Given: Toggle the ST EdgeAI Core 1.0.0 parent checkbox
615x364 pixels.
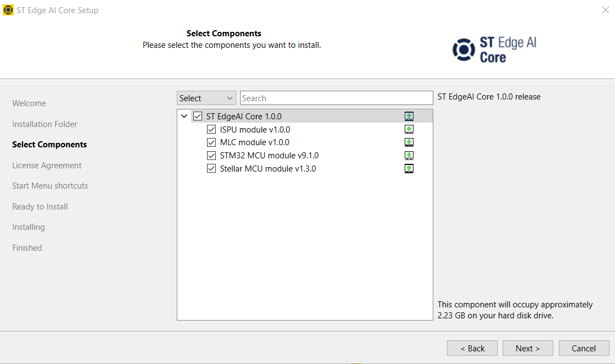Looking at the screenshot, I should click(x=198, y=117).
